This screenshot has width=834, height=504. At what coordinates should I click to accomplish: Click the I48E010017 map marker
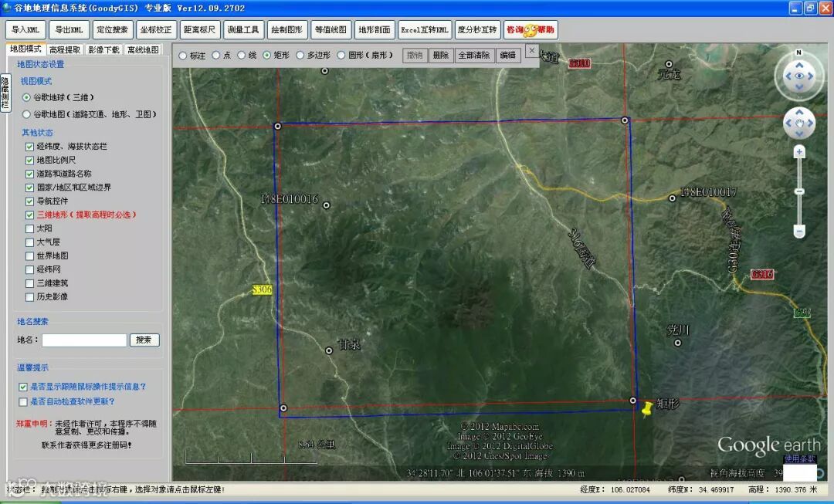pyautogui.click(x=673, y=198)
